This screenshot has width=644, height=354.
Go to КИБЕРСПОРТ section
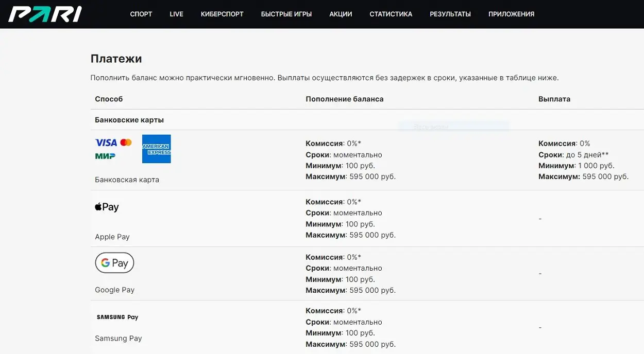(222, 14)
